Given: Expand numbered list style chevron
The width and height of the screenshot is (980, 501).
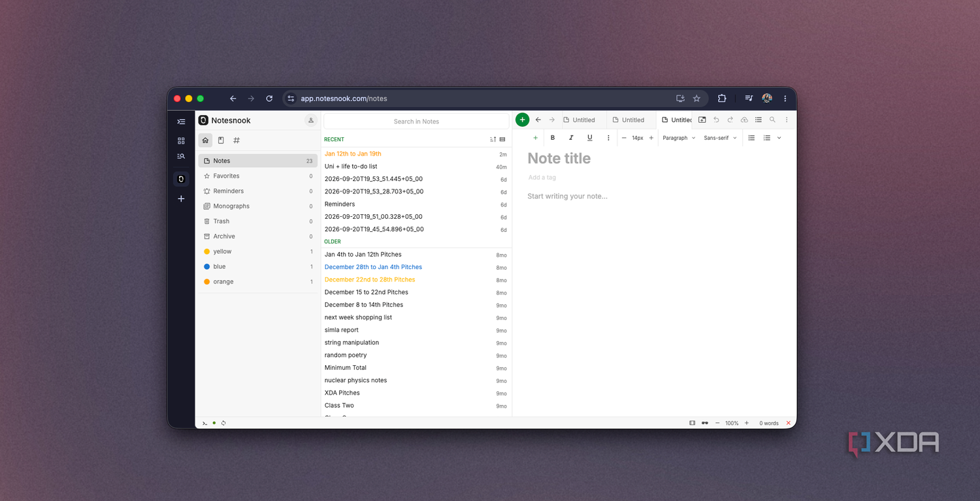Looking at the screenshot, I should 779,138.
